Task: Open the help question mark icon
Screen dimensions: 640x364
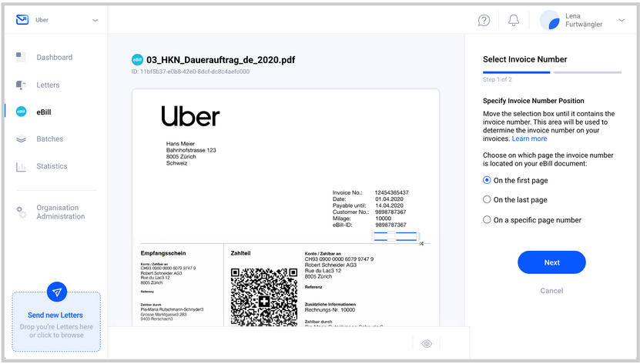Action: click(484, 20)
